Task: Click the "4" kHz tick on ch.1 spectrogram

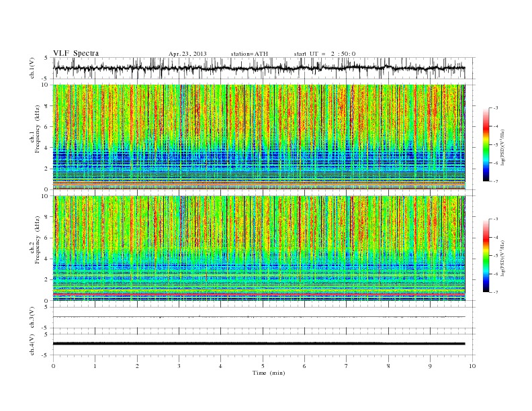Action: 46,148
